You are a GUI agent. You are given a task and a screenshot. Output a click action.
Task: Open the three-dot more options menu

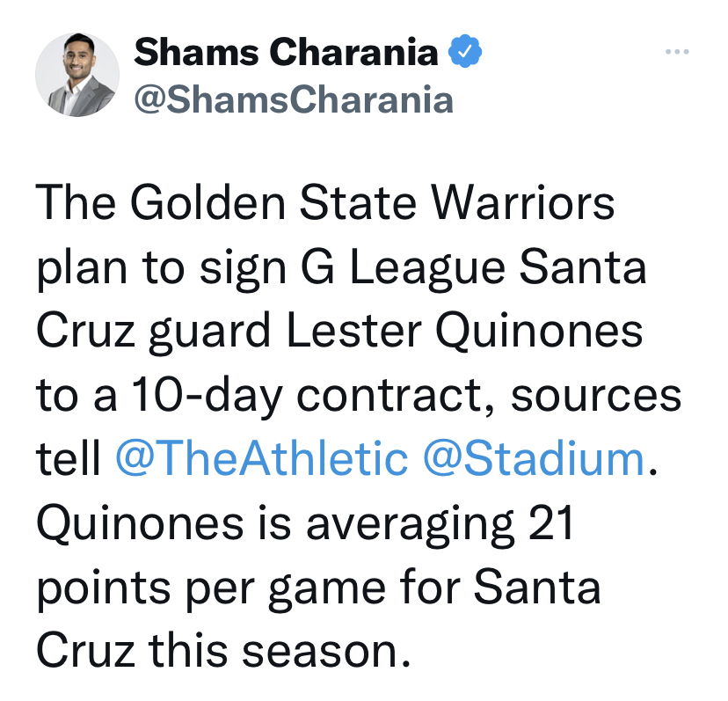[x=677, y=52]
